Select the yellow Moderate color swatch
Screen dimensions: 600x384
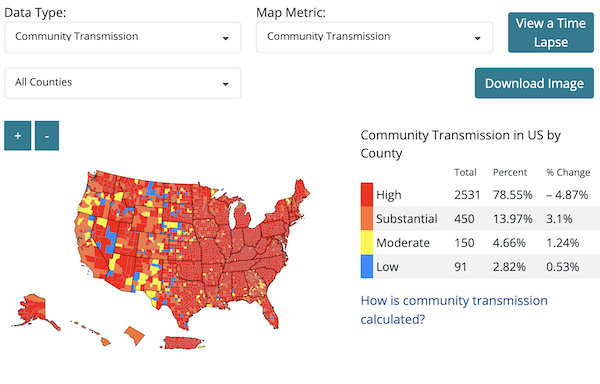367,242
